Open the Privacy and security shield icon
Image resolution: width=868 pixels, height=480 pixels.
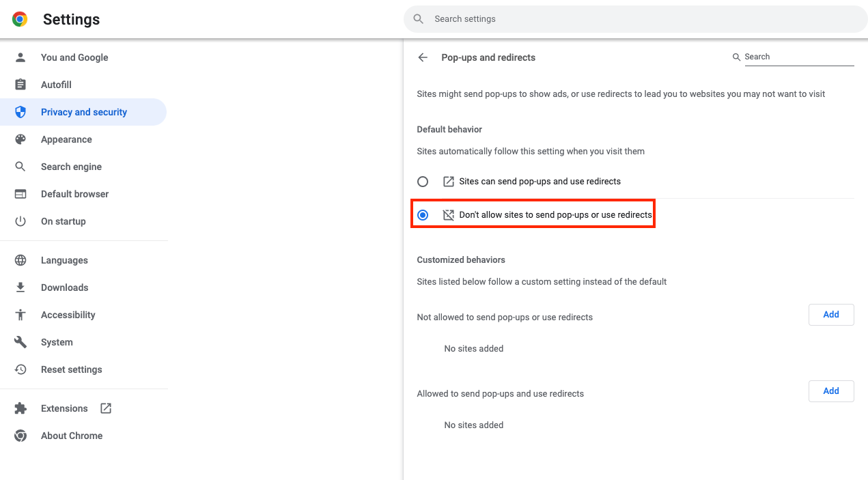click(20, 111)
